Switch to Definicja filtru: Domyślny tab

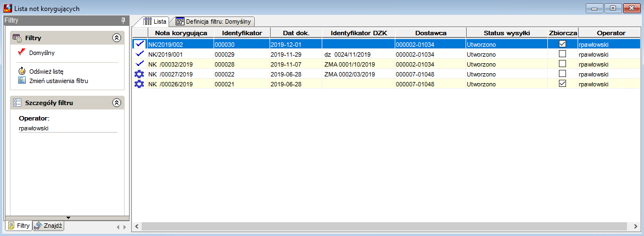pos(215,21)
